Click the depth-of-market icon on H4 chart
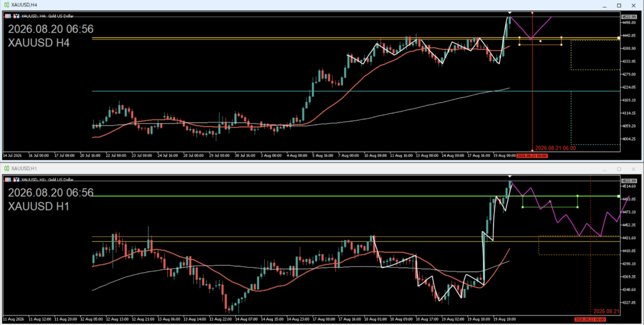The height and width of the screenshot is (325, 644). pyautogui.click(x=16, y=16)
